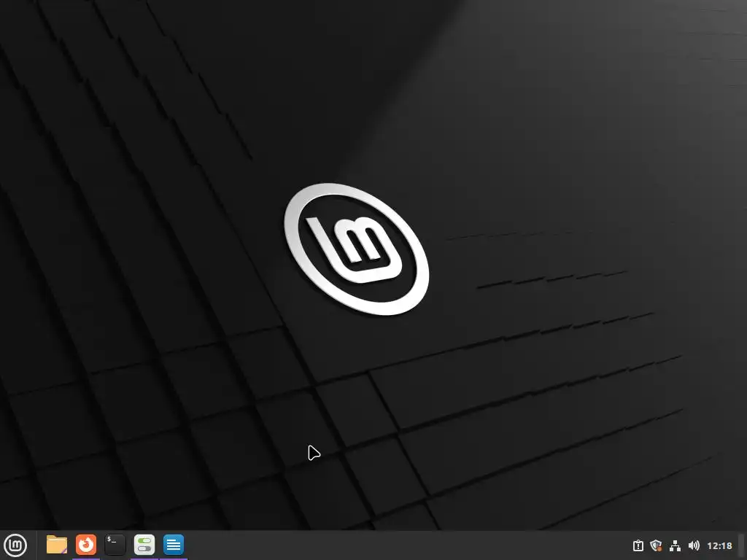Open the network connections tray icon
The width and height of the screenshot is (747, 560).
pos(675,545)
